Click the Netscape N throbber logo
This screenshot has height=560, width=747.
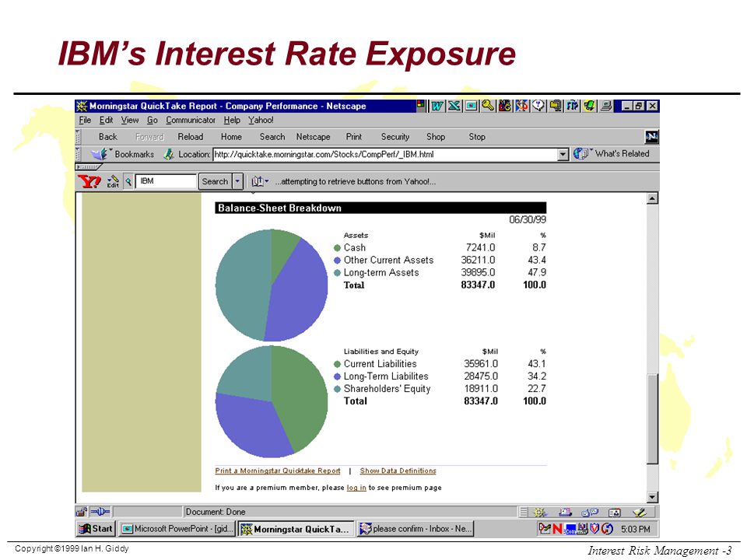651,137
